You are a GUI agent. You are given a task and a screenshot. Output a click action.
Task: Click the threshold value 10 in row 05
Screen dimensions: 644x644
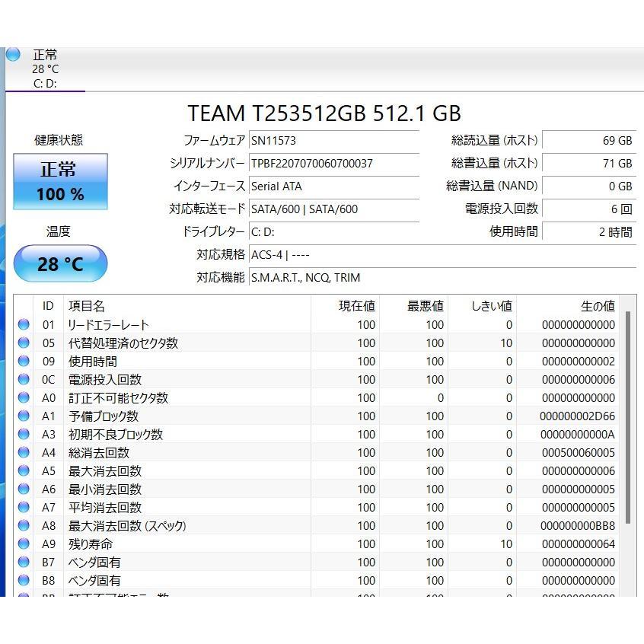506,343
